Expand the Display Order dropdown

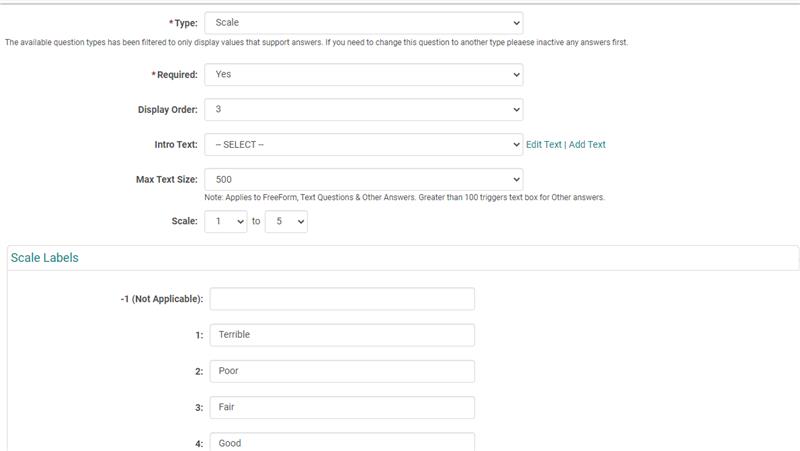pyautogui.click(x=363, y=109)
